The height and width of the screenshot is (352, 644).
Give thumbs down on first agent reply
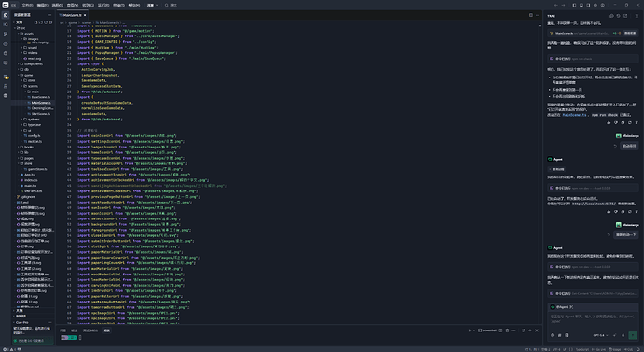(616, 122)
